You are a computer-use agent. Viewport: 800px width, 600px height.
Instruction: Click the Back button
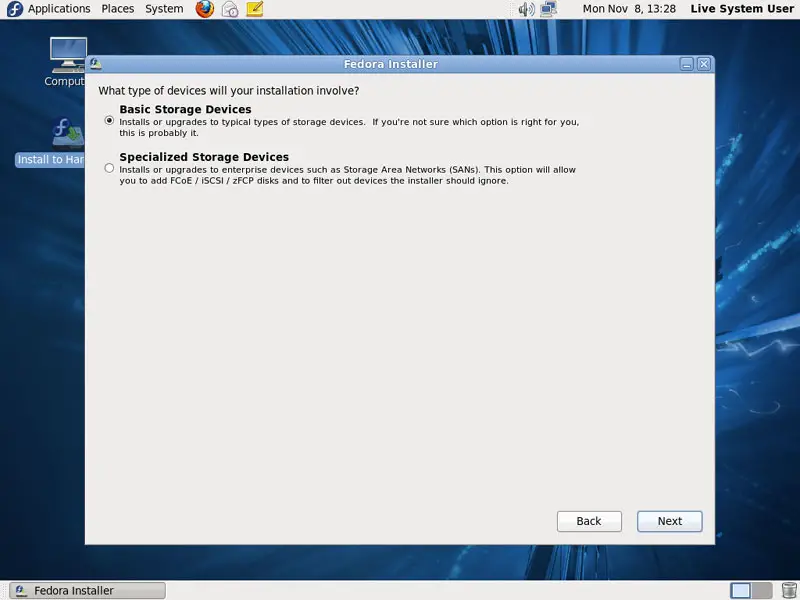pyautogui.click(x=589, y=521)
